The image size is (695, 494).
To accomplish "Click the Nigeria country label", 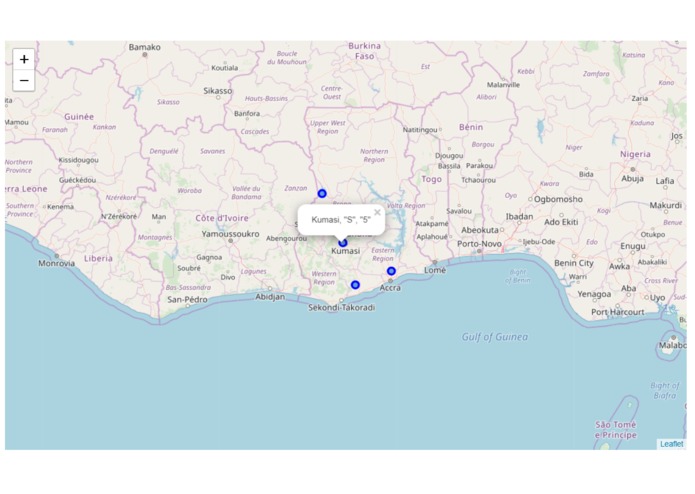I will coord(635,154).
